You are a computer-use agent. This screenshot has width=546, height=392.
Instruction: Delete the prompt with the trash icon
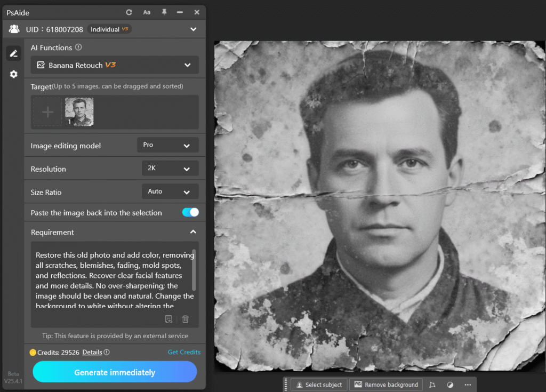185,319
